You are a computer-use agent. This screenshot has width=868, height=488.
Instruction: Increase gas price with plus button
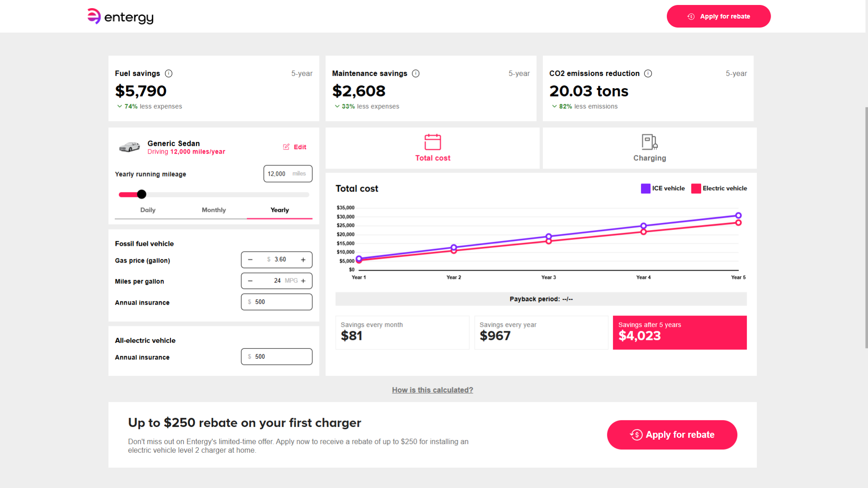point(303,260)
